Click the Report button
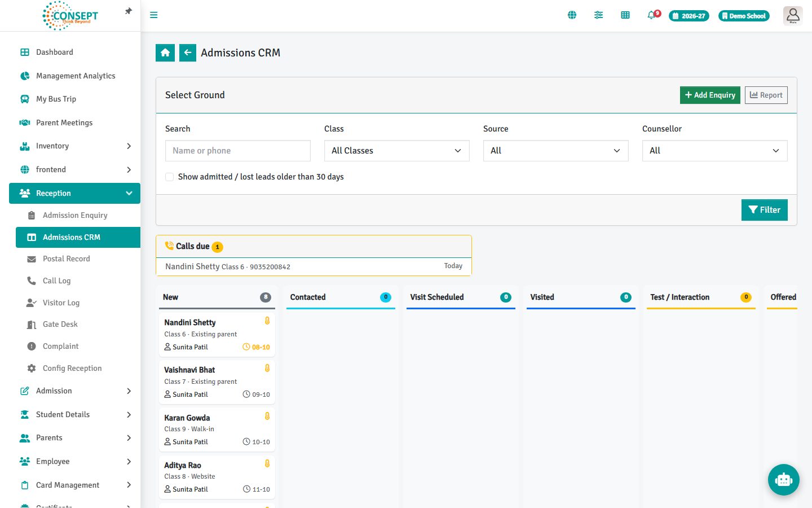Viewport: 812px width, 508px height. 766,95
